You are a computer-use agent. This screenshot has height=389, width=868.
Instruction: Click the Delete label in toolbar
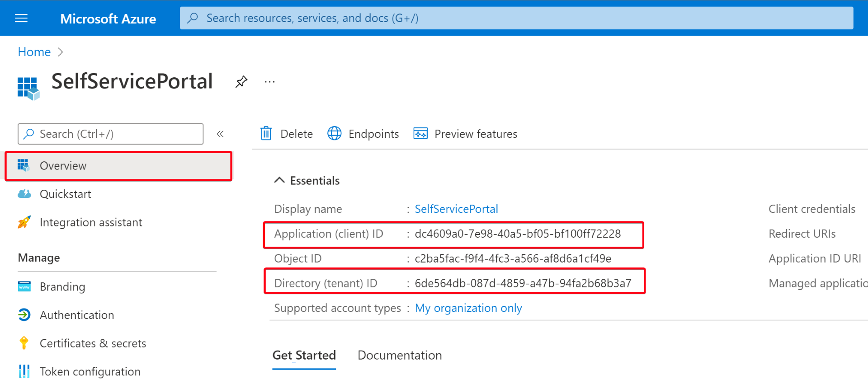297,134
